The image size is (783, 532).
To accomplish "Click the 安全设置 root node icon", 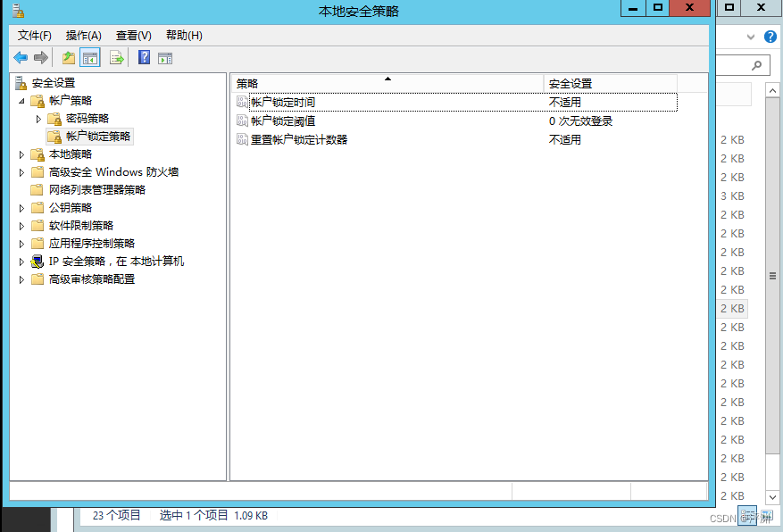I will pyautogui.click(x=21, y=83).
